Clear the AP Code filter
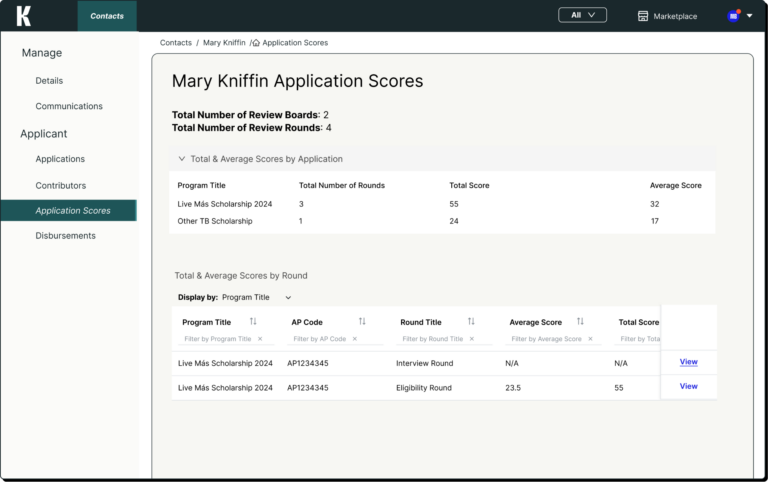 coord(355,339)
